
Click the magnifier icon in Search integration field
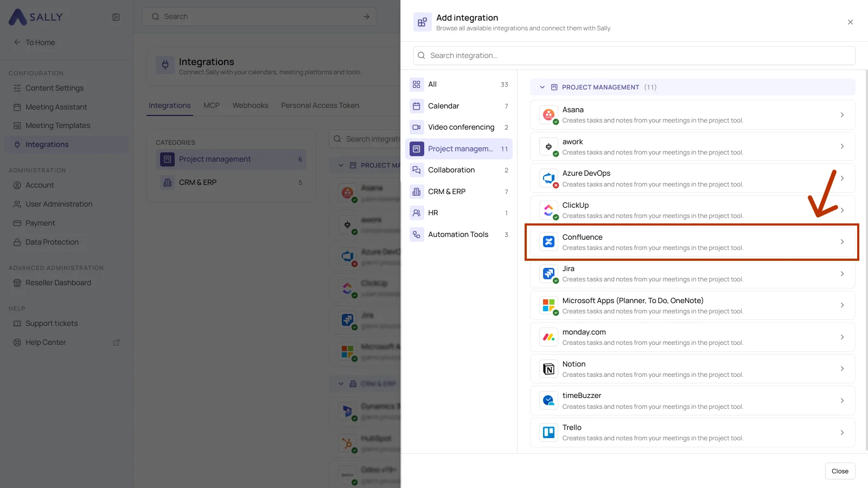coord(422,55)
